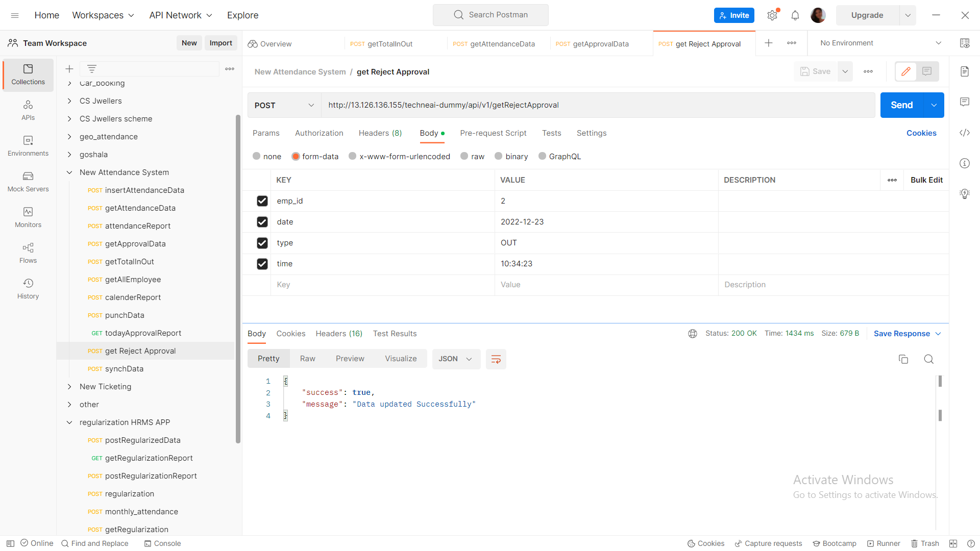980x551 pixels.
Task: Create new collection with plus icon
Action: [x=69, y=69]
